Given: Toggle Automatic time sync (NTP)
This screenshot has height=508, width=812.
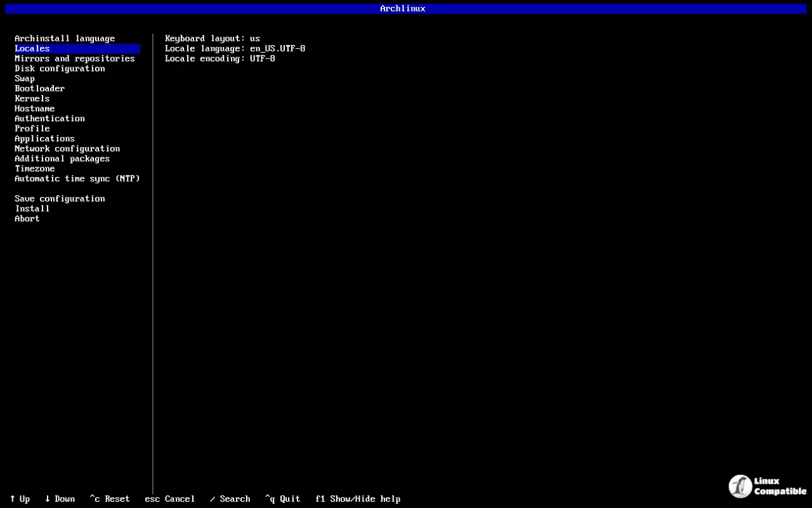Looking at the screenshot, I should tap(77, 179).
